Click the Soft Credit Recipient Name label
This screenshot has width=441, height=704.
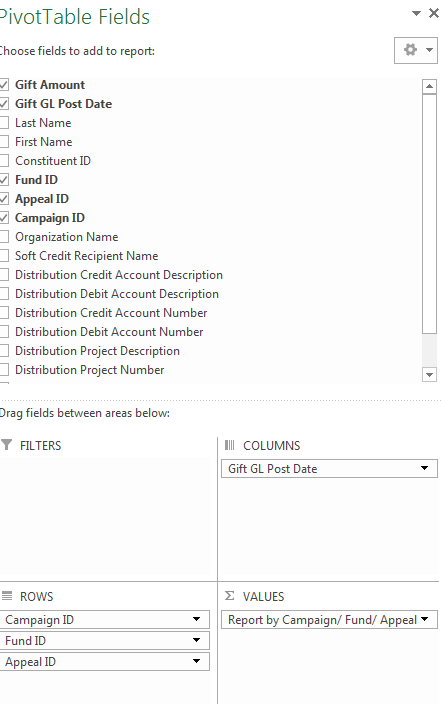coord(87,256)
